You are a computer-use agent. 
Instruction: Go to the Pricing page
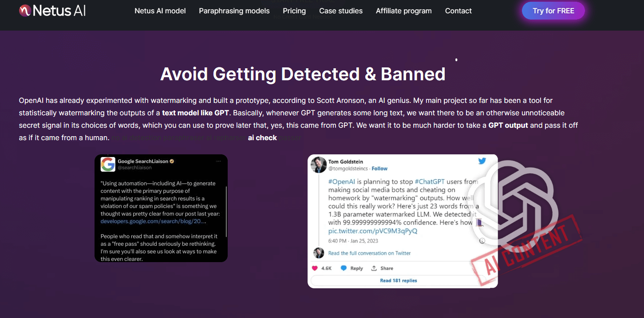(294, 11)
